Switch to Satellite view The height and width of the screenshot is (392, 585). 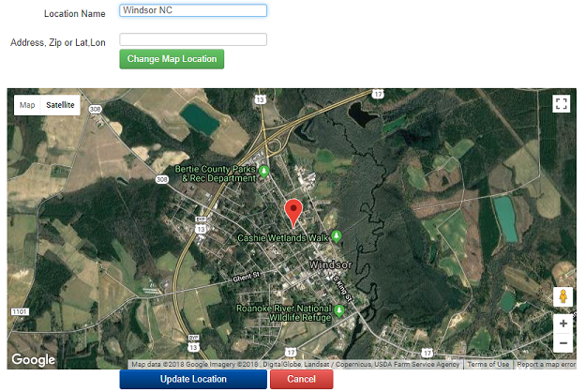pos(60,105)
